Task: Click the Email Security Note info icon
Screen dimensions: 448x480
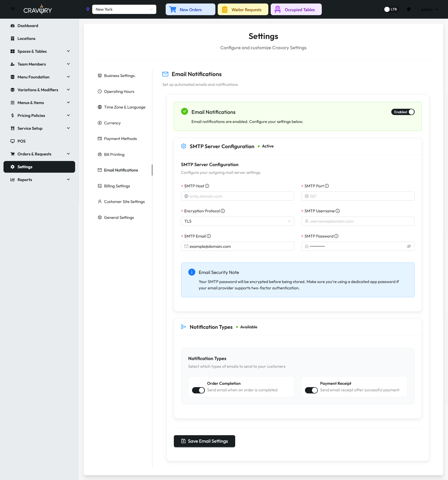Action: (x=192, y=272)
